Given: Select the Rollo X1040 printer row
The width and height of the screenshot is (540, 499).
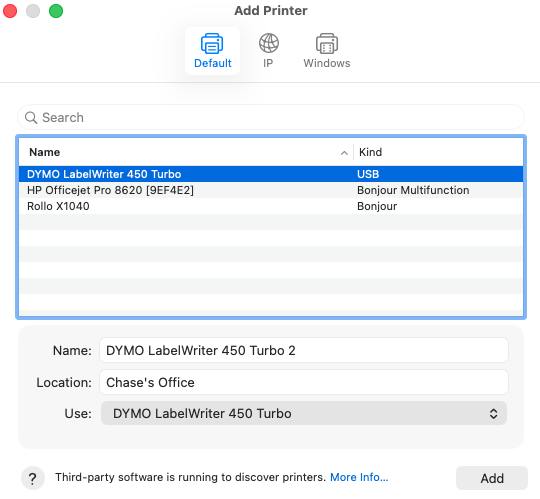Looking at the screenshot, I should click(x=271, y=206).
